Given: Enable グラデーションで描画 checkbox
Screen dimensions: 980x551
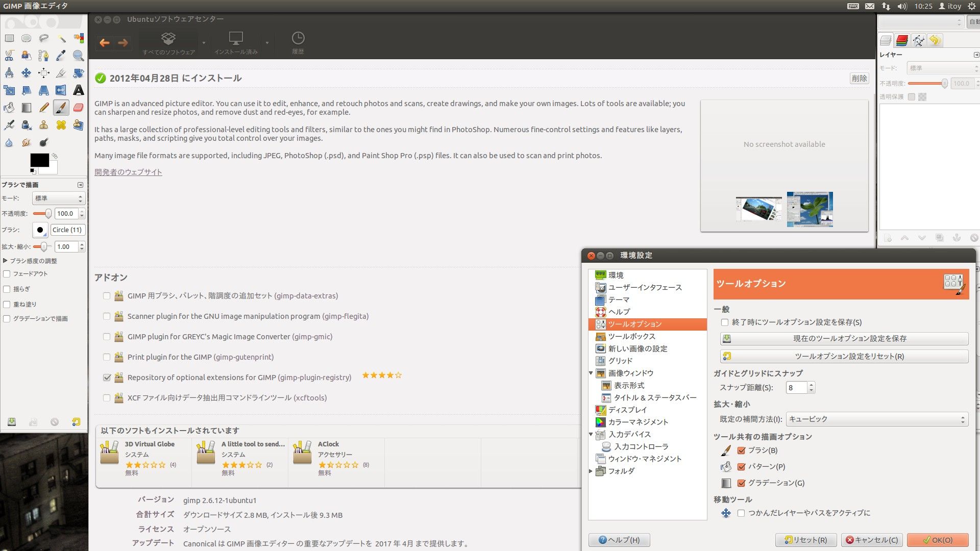Looking at the screenshot, I should click(x=7, y=319).
